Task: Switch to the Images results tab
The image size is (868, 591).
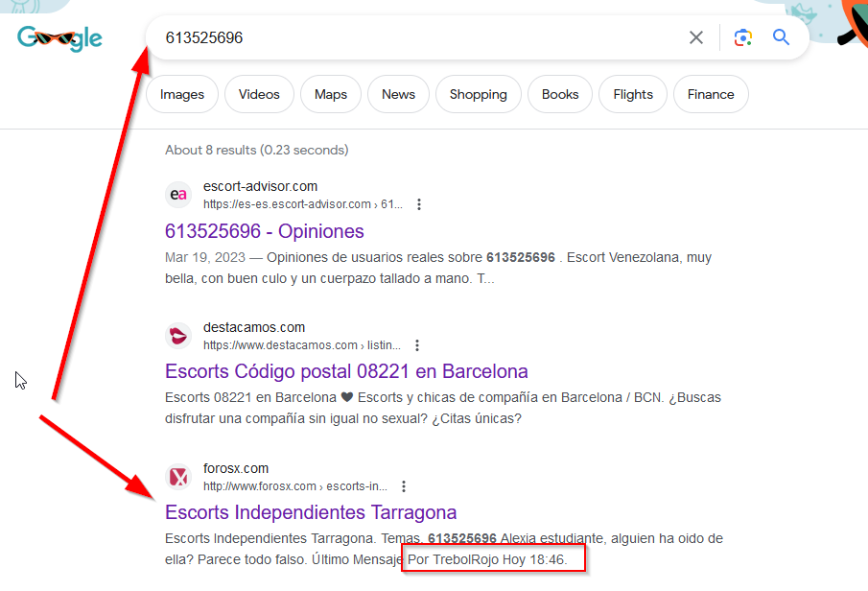Action: 182,94
